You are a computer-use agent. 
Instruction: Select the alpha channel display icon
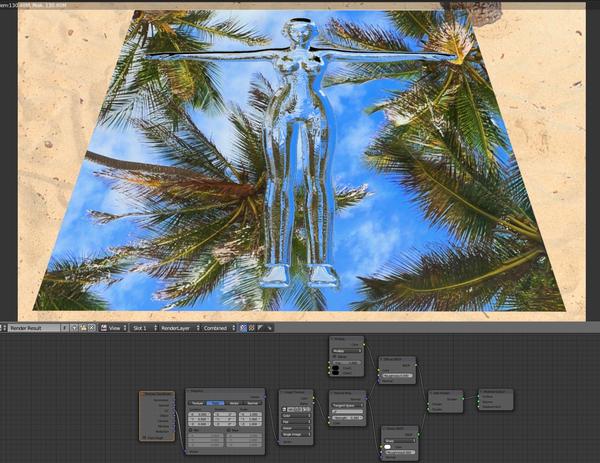coord(260,328)
